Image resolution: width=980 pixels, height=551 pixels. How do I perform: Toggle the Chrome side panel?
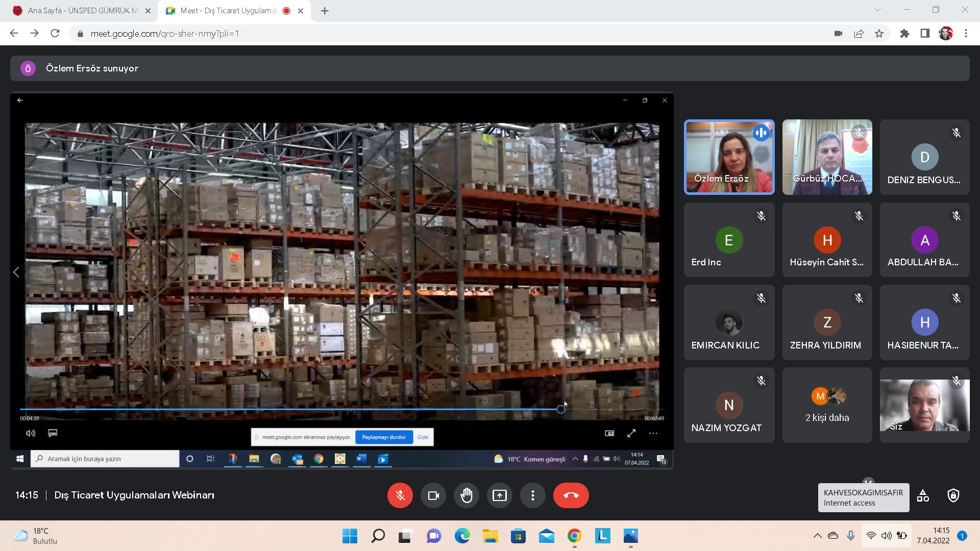925,34
